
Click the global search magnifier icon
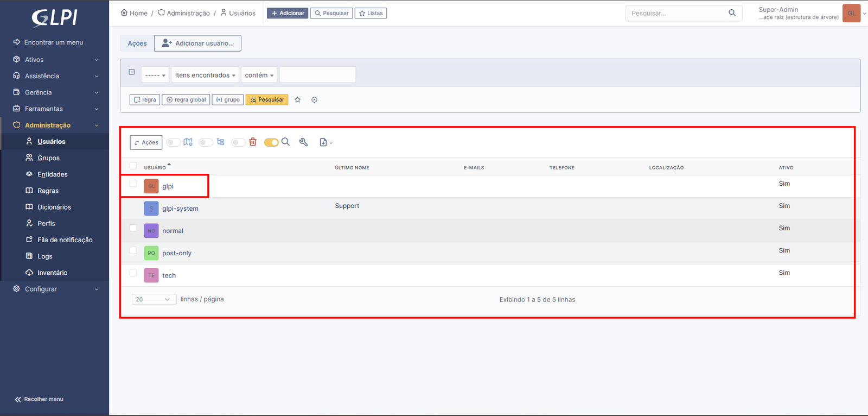click(x=732, y=13)
